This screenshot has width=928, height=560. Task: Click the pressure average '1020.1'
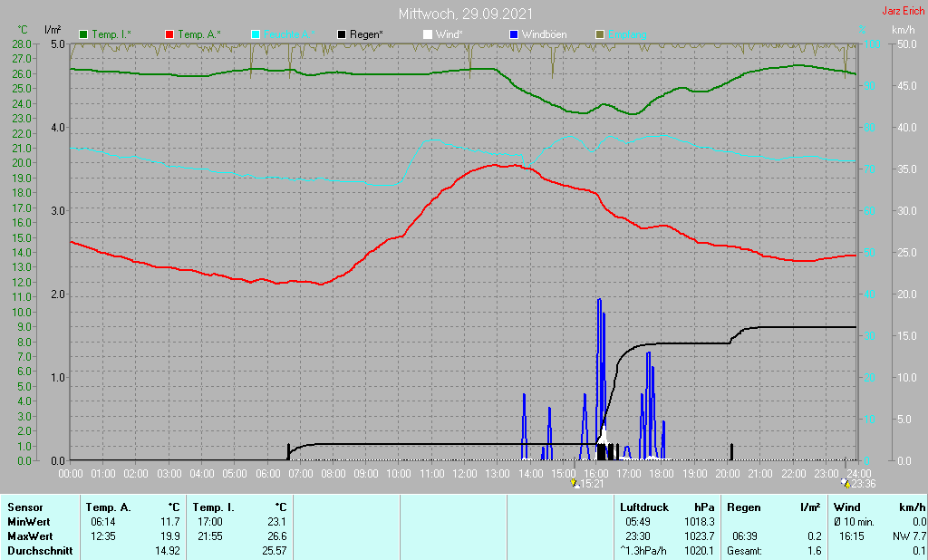point(700,551)
